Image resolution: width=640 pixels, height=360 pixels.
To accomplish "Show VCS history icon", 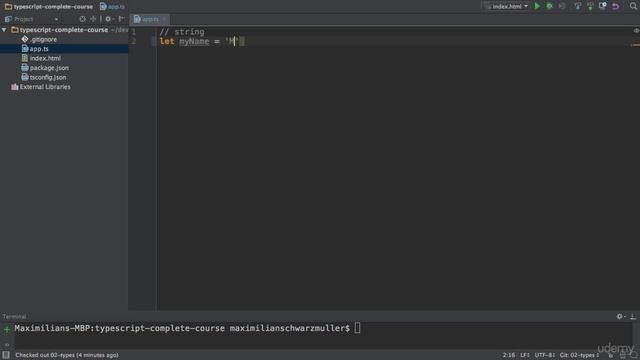I will [x=602, y=6].
